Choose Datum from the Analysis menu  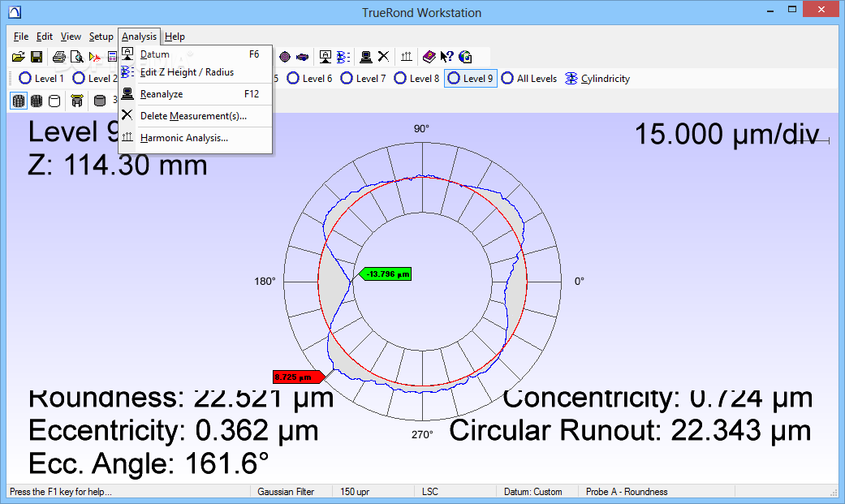(195, 54)
